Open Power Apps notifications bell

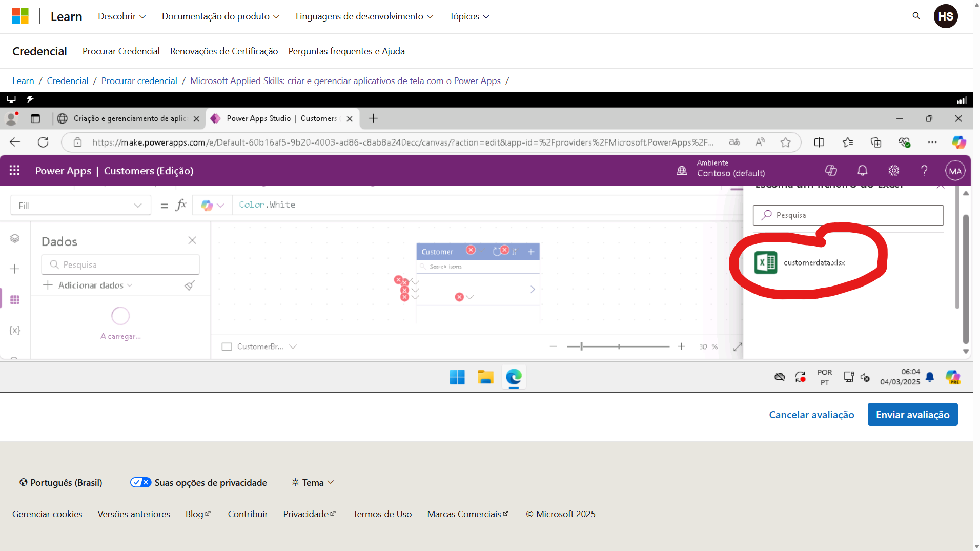pyautogui.click(x=863, y=171)
